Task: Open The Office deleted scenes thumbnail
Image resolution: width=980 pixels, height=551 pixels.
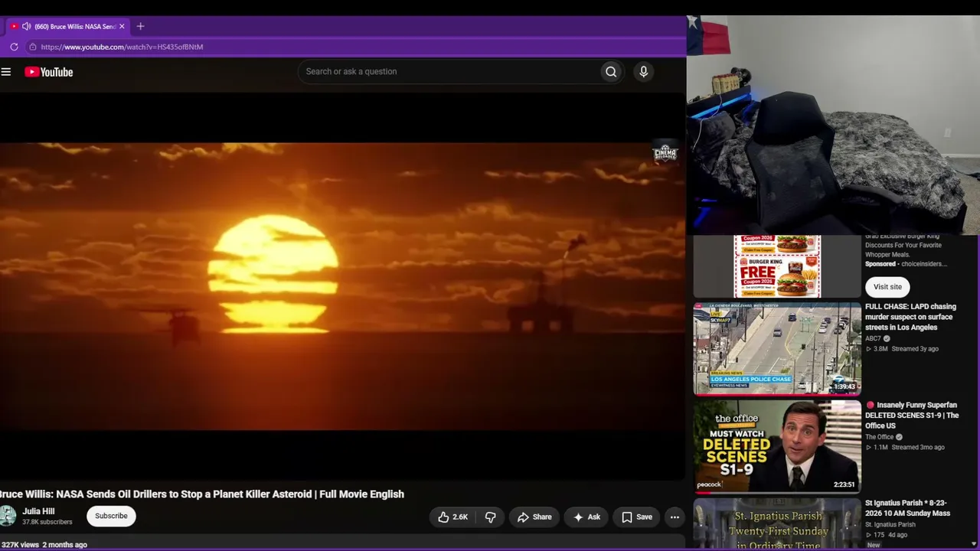Action: [777, 447]
